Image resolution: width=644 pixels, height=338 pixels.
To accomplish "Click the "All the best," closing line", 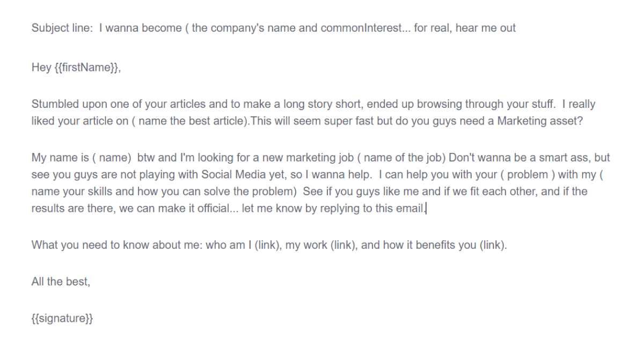I will click(61, 282).
